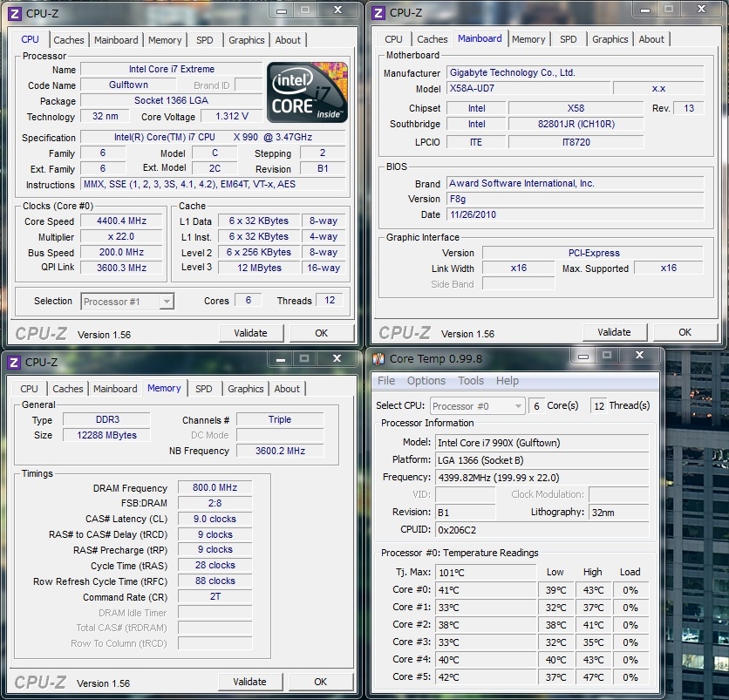This screenshot has height=700, width=729.
Task: Click the Intel Core i7 inside logo
Action: 307,91
